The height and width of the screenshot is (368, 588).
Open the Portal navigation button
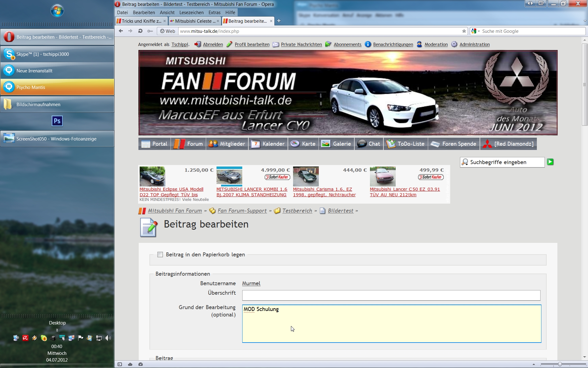pyautogui.click(x=154, y=144)
